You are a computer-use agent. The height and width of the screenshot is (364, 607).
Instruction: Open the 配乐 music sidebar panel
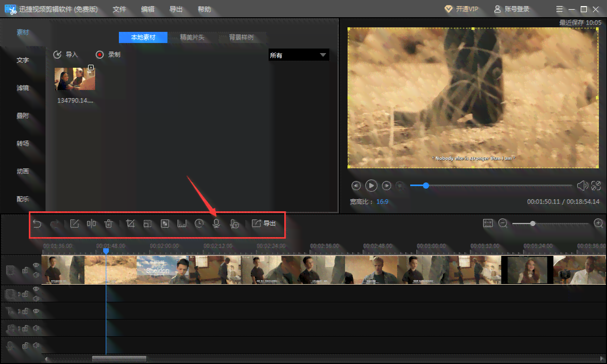click(23, 199)
